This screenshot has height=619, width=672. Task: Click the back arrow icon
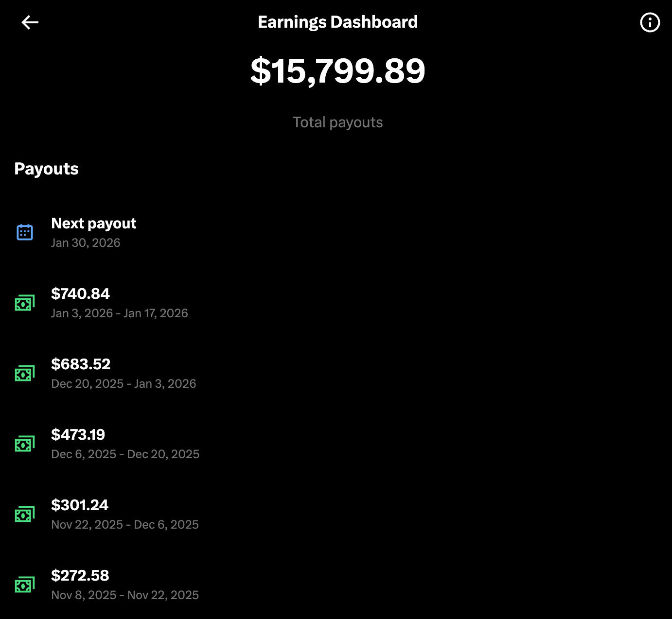click(x=30, y=22)
